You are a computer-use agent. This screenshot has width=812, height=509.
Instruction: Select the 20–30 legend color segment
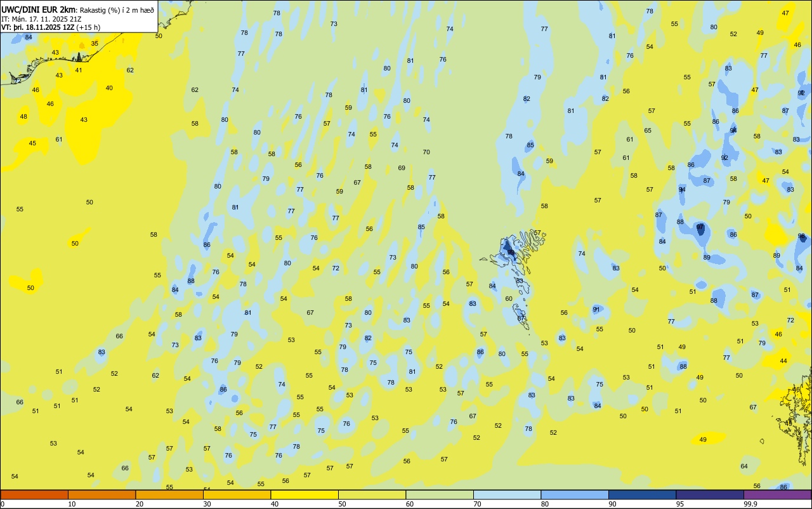click(169, 494)
